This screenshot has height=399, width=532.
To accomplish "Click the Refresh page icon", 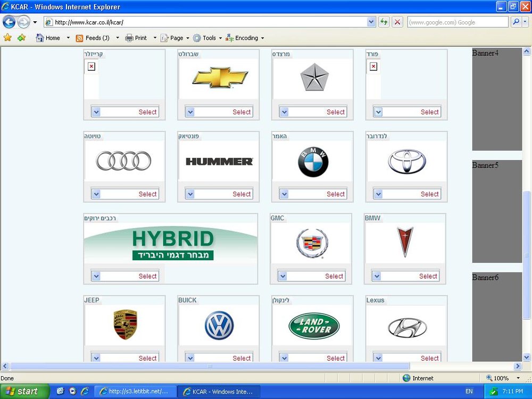I will pyautogui.click(x=384, y=22).
